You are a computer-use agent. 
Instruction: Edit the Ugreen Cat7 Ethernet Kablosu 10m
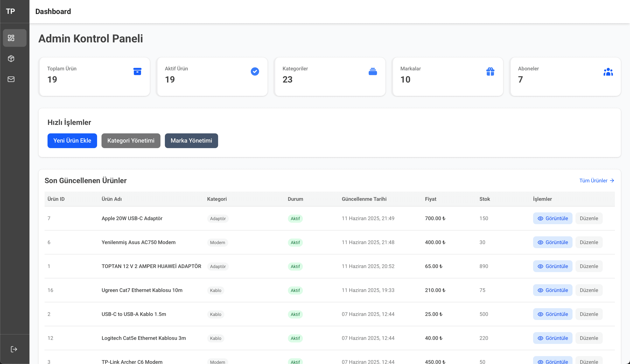[x=589, y=290]
